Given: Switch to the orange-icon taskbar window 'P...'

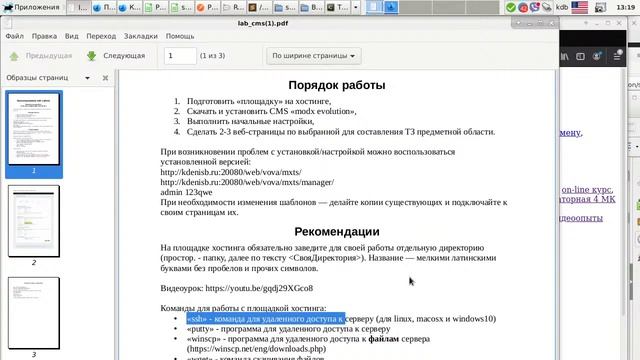Looking at the screenshot, I should [x=207, y=7].
